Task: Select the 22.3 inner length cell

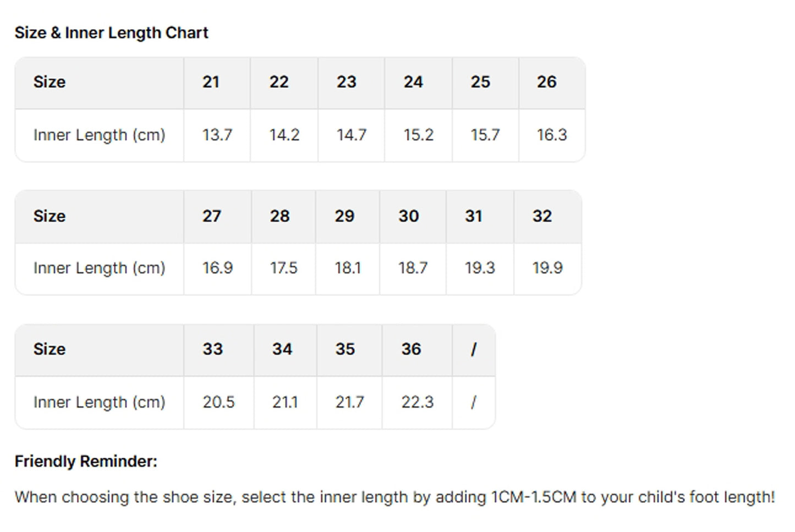Action: [x=417, y=402]
